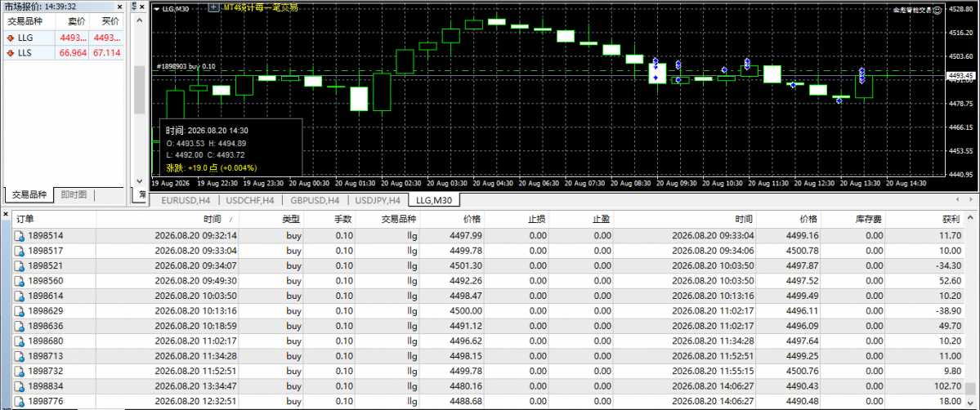The height and width of the screenshot is (410, 980).
Task: Click the profit value 52.60
Action: coord(951,281)
